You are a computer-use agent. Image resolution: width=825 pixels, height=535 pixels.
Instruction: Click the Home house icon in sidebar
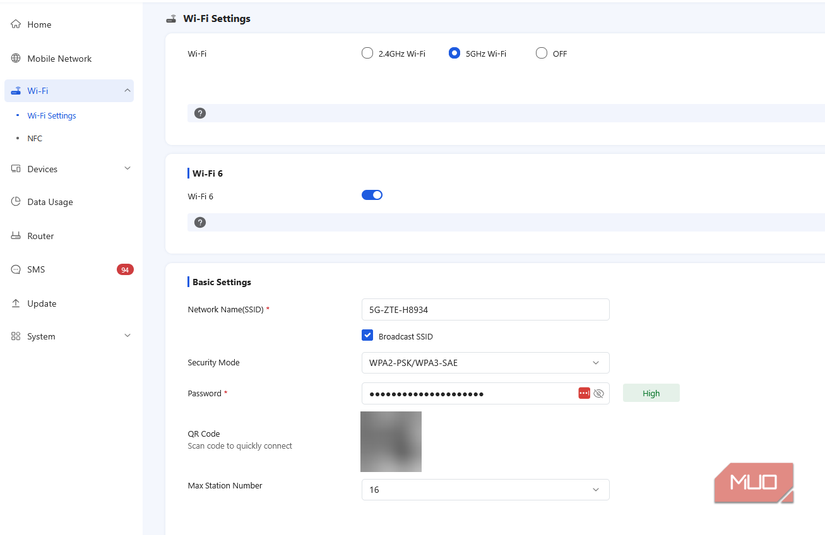[x=16, y=24]
